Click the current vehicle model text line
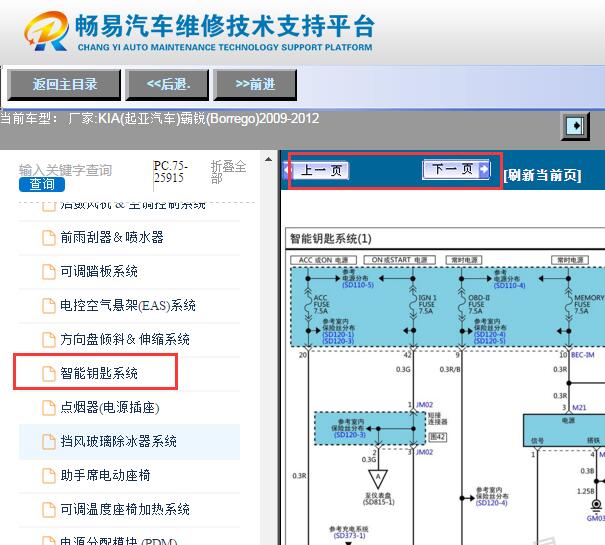This screenshot has height=545, width=605. (160, 118)
